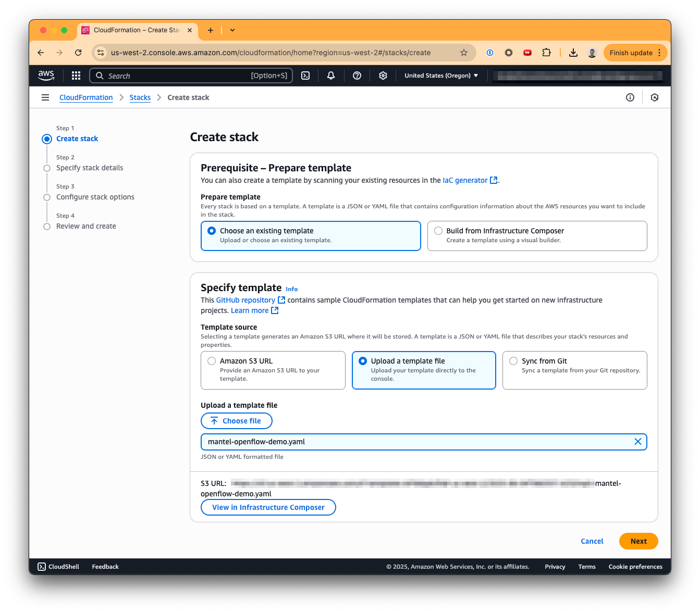Go to Step 2 Specify stack details
Screen dimensions: 700x613
[x=90, y=168]
